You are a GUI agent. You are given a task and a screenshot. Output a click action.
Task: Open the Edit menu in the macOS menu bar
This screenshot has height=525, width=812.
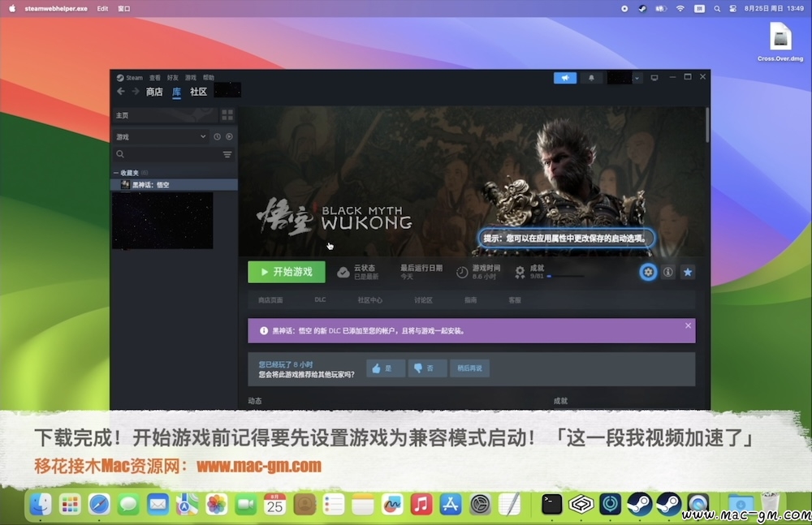click(x=102, y=8)
